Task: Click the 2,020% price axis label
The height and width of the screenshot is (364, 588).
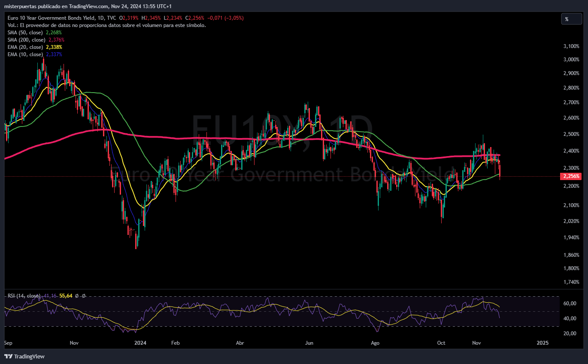Action: (x=570, y=221)
